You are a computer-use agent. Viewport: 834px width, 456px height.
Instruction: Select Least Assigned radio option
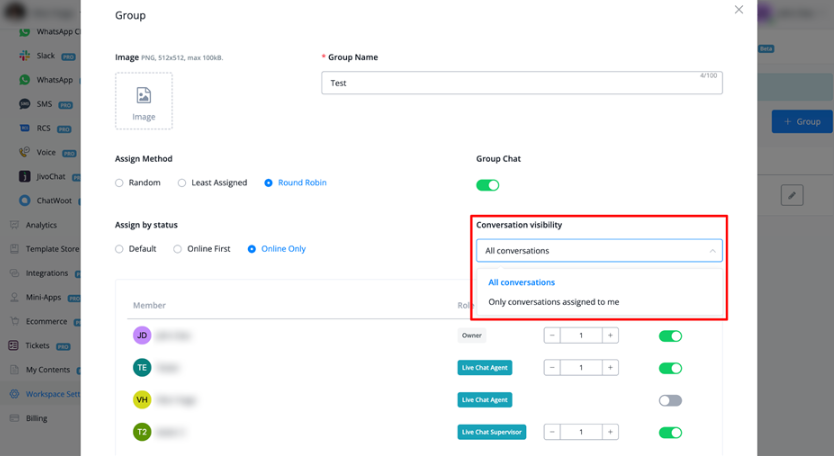pos(181,183)
